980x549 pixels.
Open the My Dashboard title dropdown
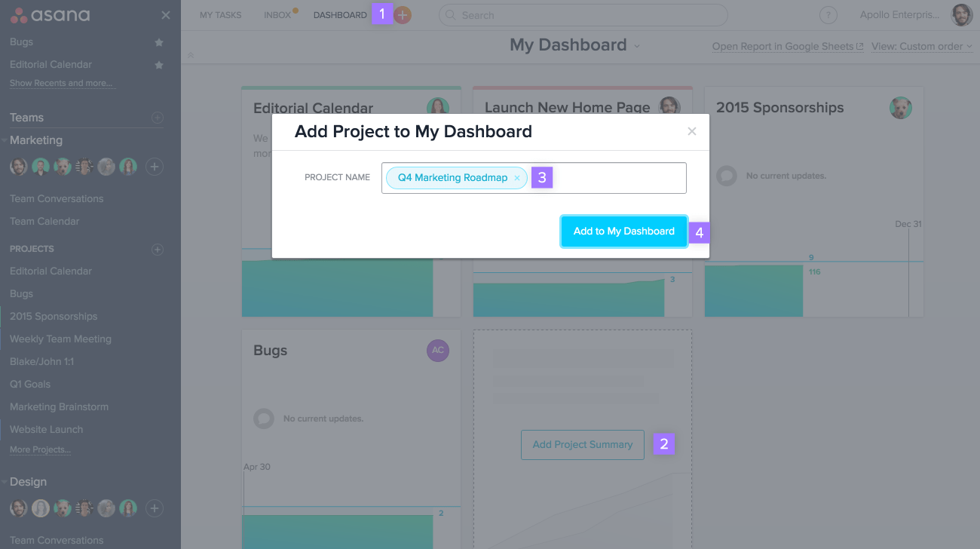pos(637,45)
